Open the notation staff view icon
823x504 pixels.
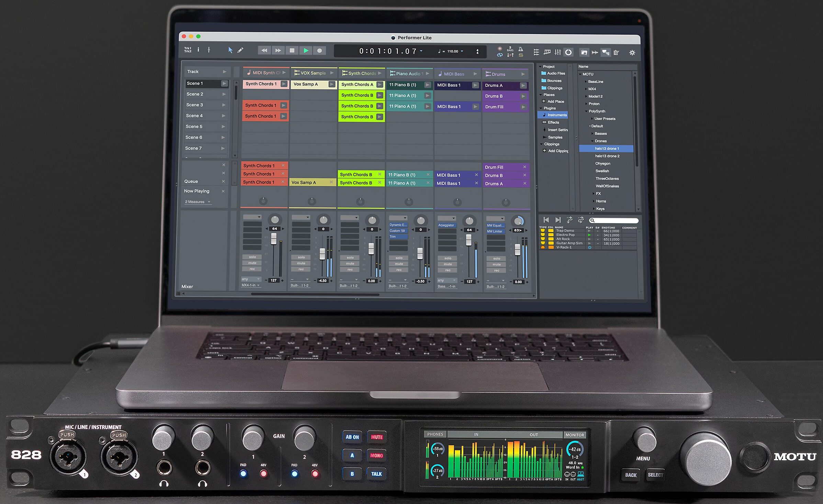pos(547,52)
